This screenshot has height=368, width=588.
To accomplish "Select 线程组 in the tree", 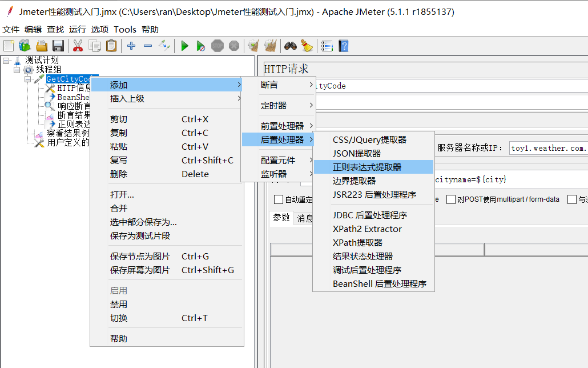I will click(49, 70).
